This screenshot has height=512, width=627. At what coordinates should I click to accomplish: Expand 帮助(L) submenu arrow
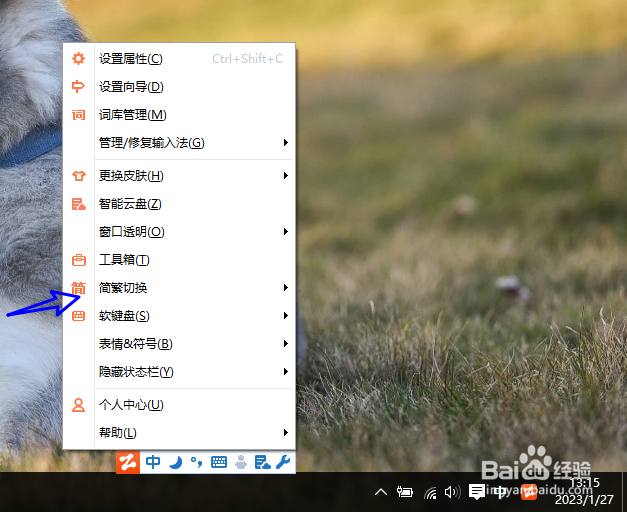286,432
